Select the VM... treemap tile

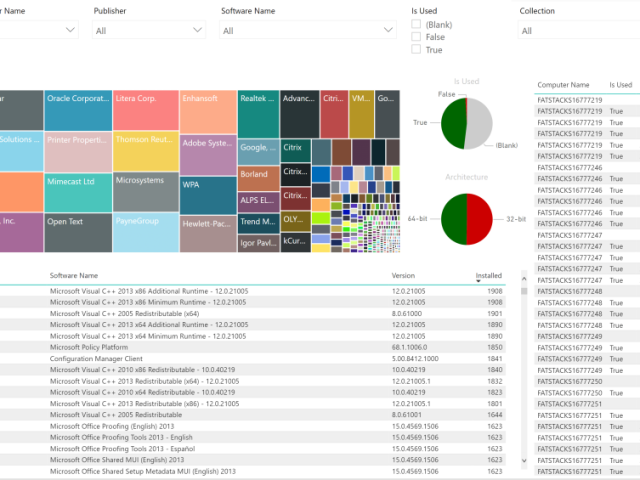coord(361,114)
